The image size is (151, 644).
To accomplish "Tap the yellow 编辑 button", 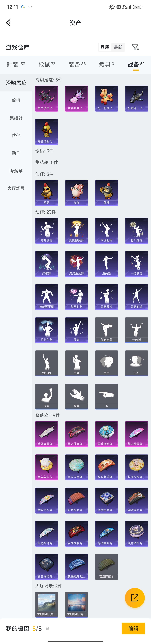I will click(133, 628).
